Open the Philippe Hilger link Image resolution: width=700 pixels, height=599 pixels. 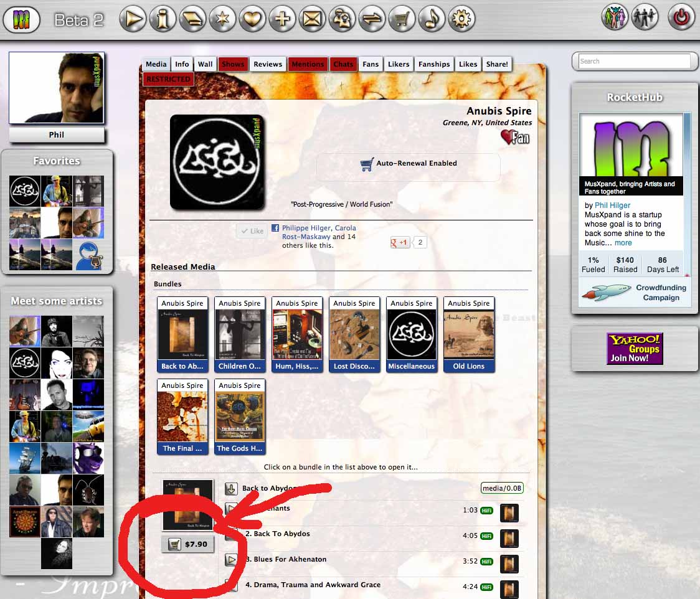point(306,228)
